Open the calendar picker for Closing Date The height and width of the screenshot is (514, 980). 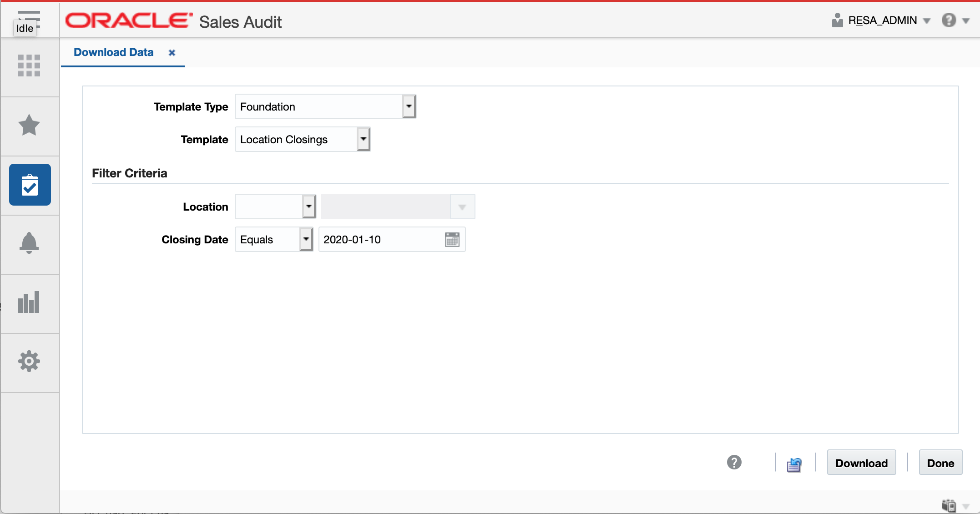pyautogui.click(x=452, y=239)
